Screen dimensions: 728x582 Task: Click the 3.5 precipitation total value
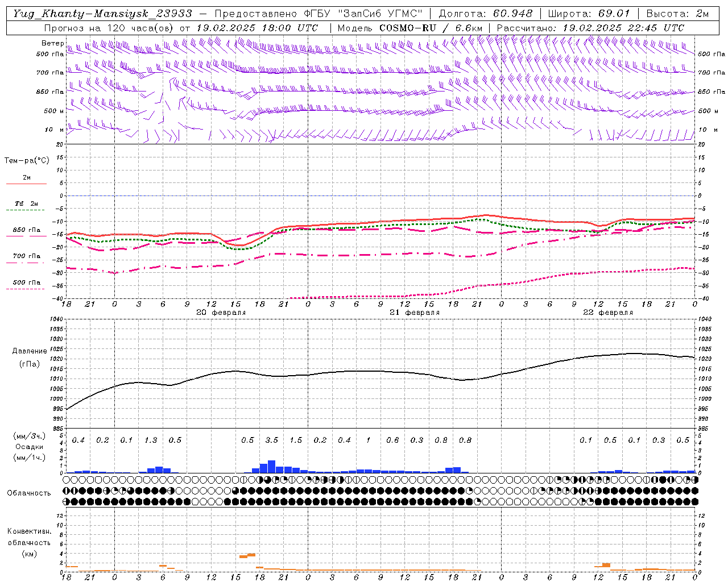(x=272, y=440)
